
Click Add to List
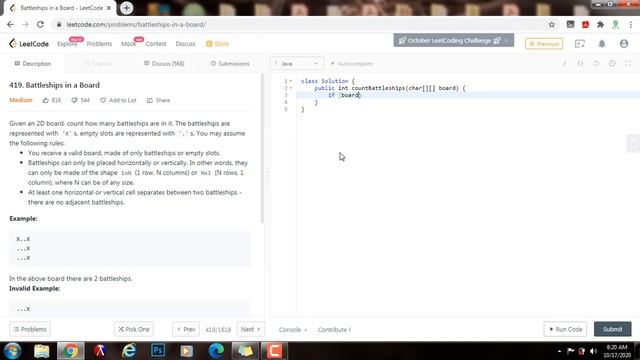pyautogui.click(x=118, y=100)
